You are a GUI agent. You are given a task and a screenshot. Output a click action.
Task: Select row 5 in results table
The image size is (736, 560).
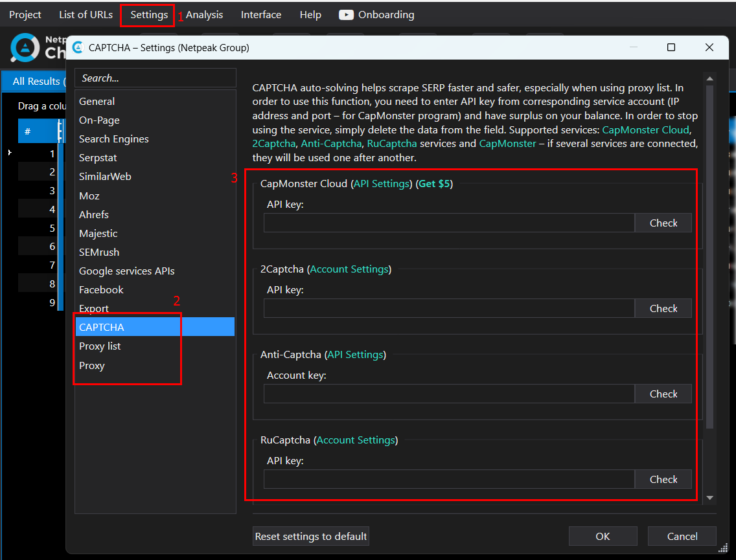pos(38,228)
